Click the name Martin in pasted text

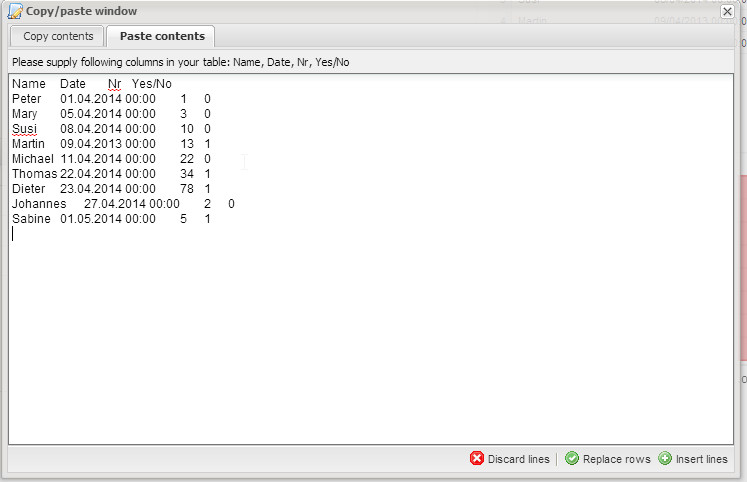click(28, 144)
